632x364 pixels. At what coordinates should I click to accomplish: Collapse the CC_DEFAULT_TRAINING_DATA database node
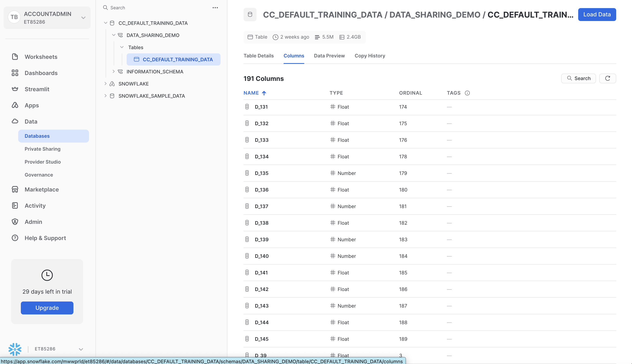coord(106,23)
